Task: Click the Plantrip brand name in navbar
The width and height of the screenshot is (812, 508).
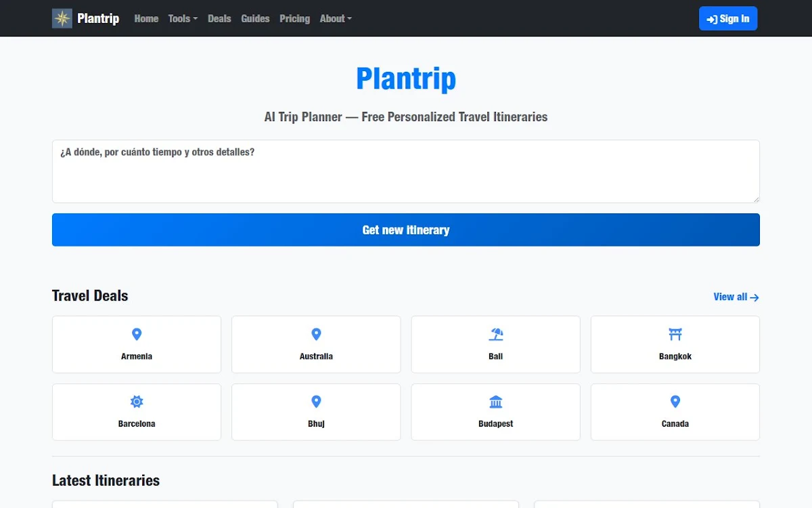Action: tap(98, 18)
